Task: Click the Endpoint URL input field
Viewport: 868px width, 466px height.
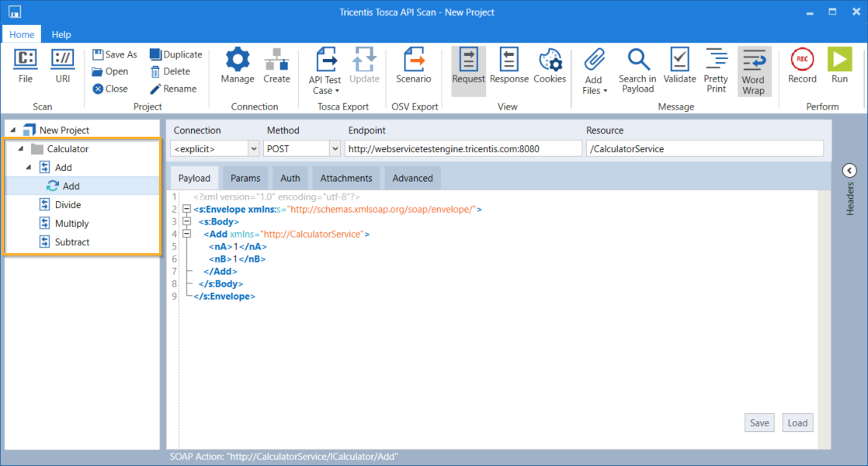Action: click(x=463, y=148)
